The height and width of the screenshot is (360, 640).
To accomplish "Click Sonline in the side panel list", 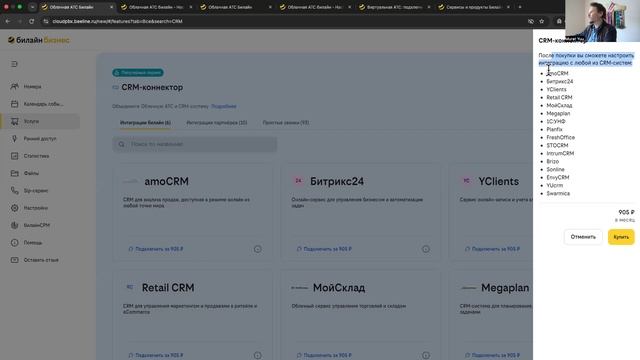I will [x=556, y=169].
